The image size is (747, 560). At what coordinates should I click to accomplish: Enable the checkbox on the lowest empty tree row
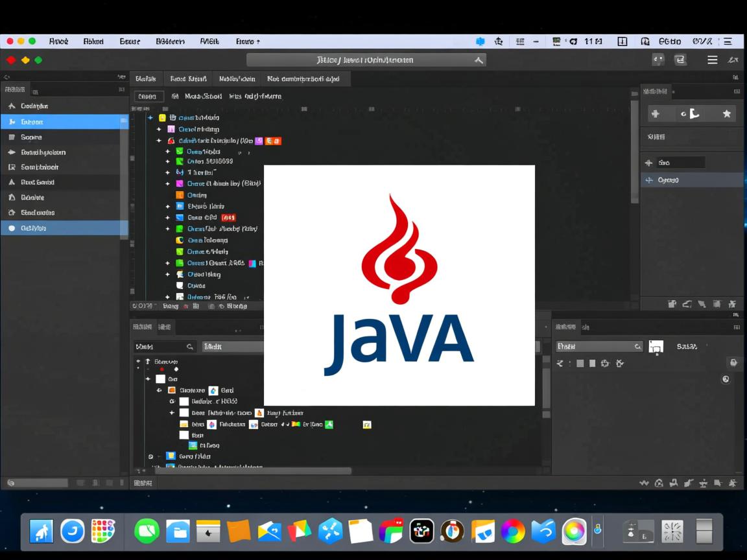183,435
